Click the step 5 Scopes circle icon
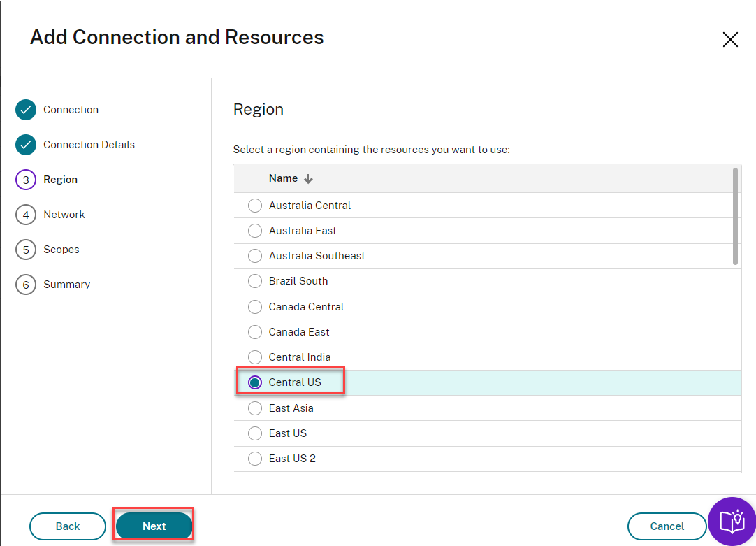 [x=26, y=250]
